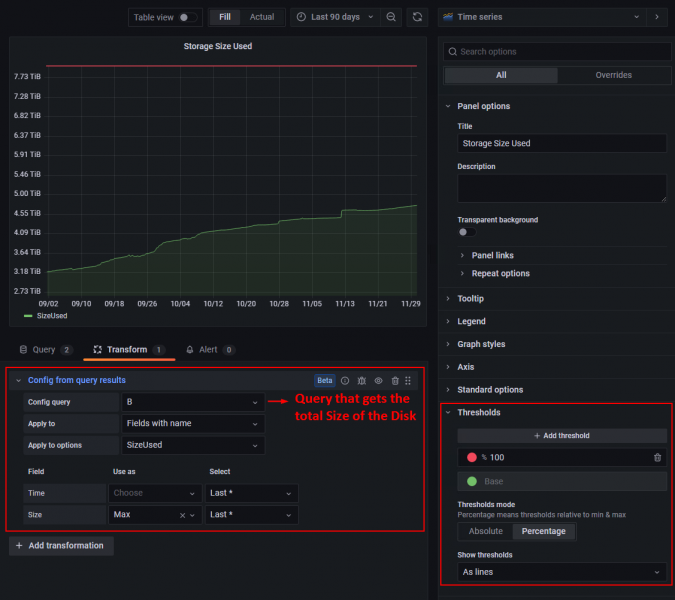Image resolution: width=675 pixels, height=600 pixels.
Task: Open the Config query dropdown showing B
Action: coord(193,402)
